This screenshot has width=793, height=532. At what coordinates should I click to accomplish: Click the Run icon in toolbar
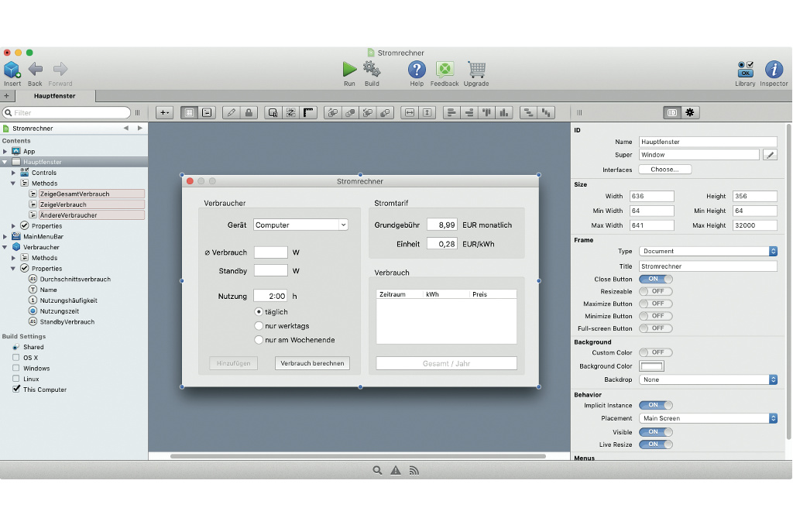pyautogui.click(x=349, y=70)
